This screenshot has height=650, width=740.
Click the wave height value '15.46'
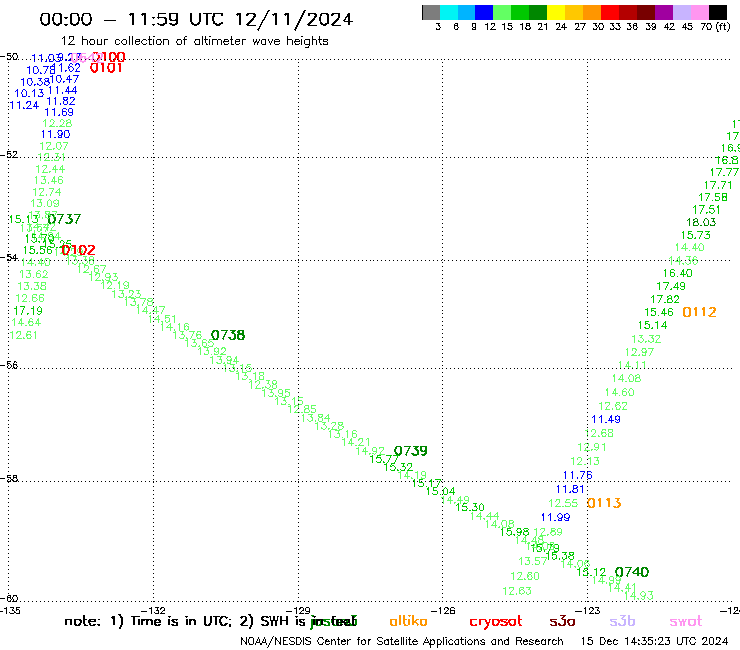click(659, 312)
